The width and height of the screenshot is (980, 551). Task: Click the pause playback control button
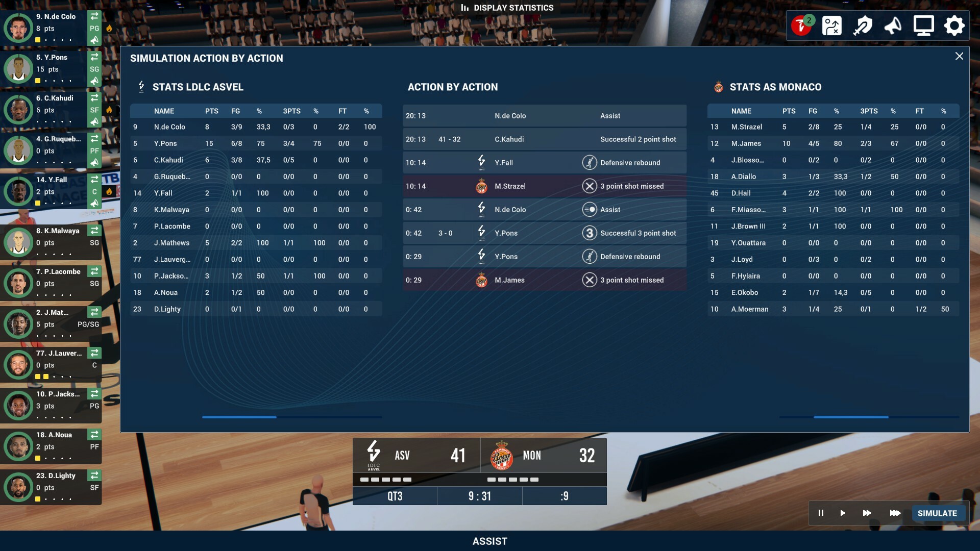coord(822,513)
